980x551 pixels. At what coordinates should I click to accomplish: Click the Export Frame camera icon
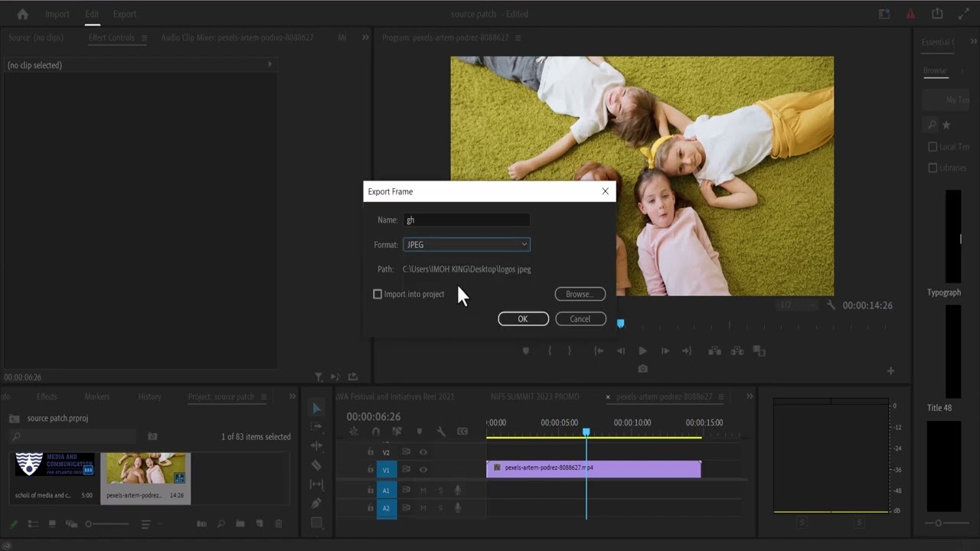642,369
